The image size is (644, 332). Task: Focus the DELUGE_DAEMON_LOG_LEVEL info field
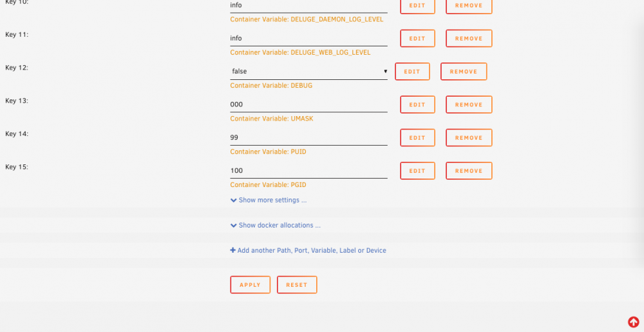[x=309, y=5]
